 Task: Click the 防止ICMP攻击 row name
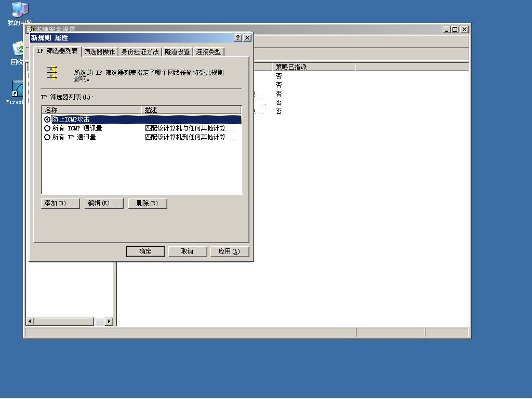[x=71, y=119]
